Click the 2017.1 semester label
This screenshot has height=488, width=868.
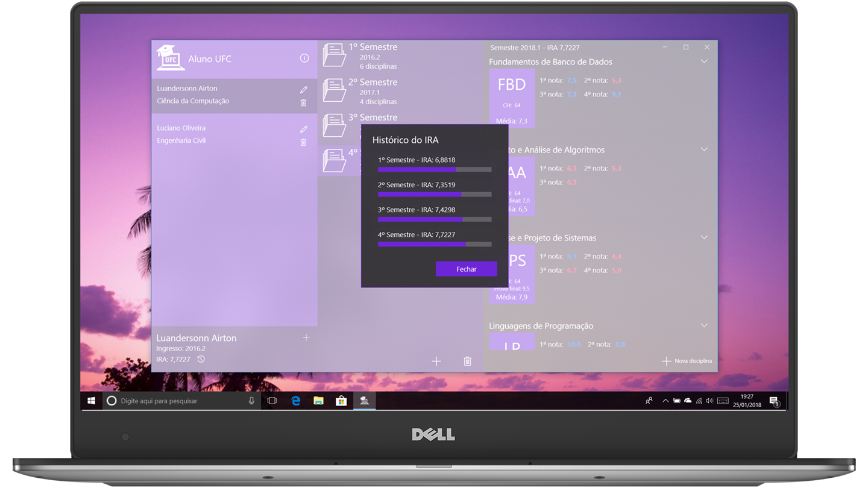tap(370, 93)
